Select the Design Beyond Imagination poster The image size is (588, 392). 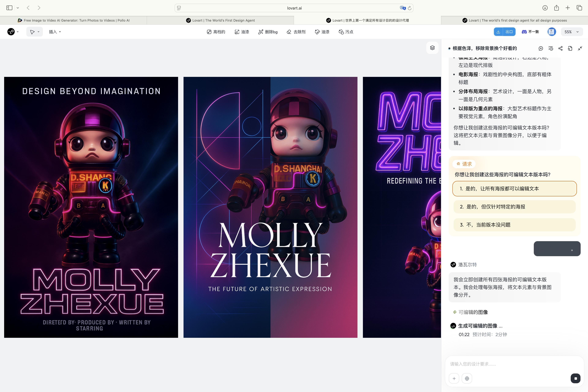tap(91, 207)
